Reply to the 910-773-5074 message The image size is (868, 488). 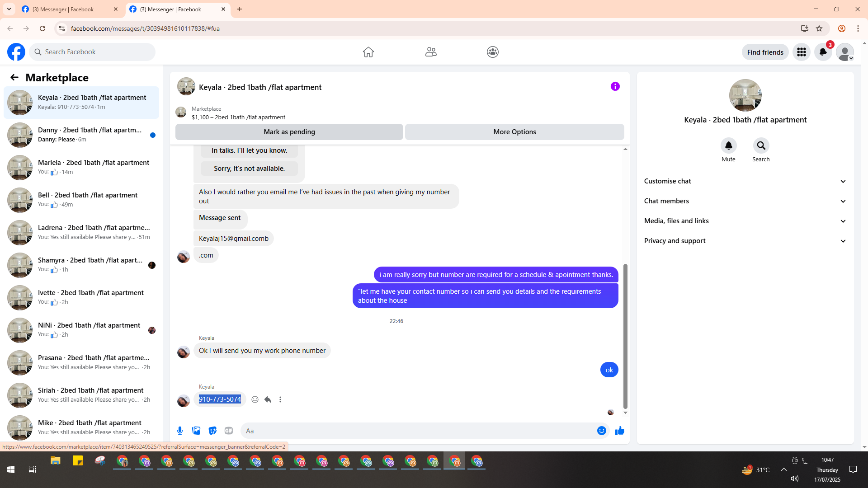point(268,399)
